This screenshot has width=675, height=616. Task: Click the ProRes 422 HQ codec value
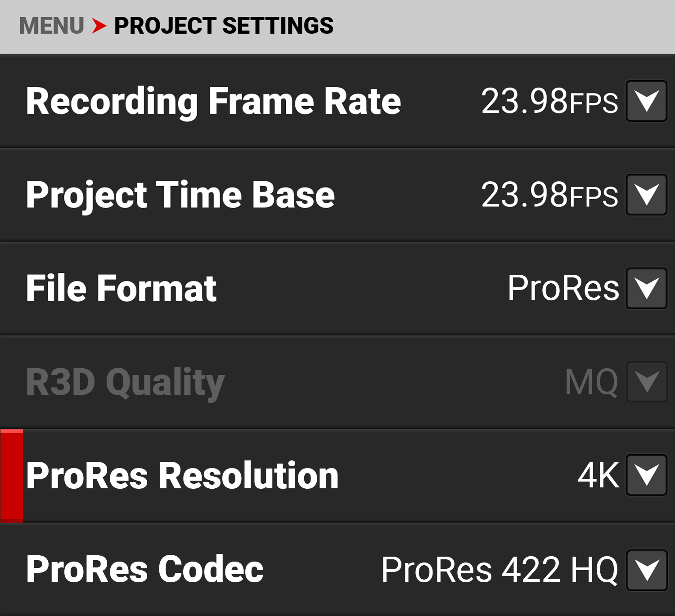(x=499, y=570)
